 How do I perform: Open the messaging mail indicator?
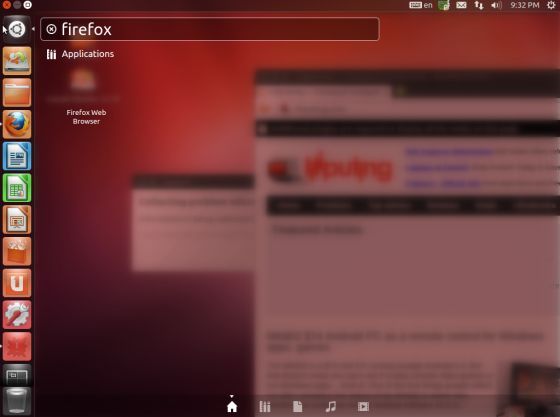[461, 5]
